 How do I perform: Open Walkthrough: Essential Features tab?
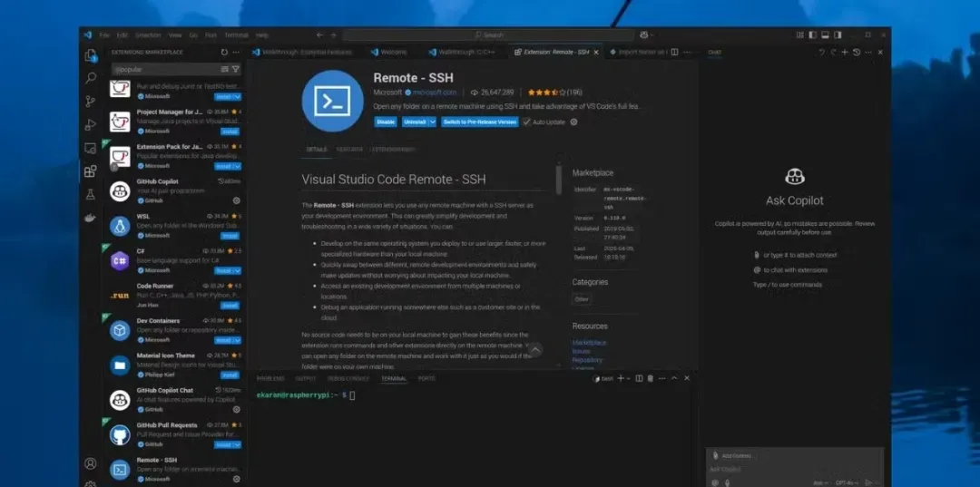point(307,53)
